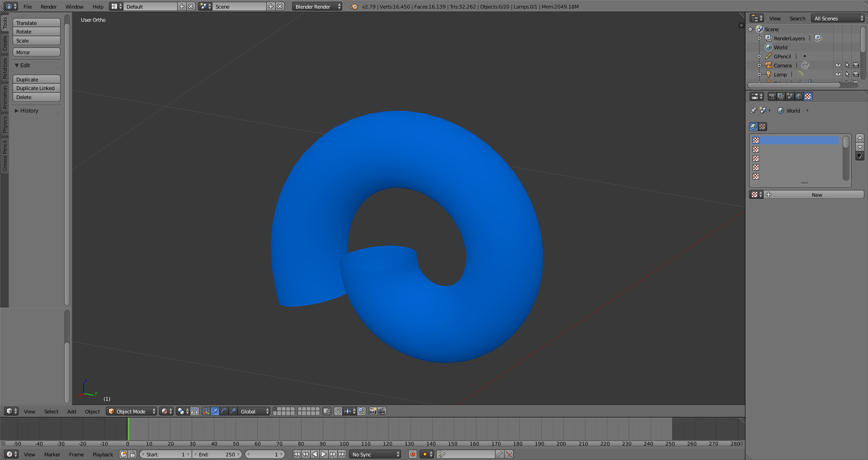Click the Duplicate Linked button
868x460 pixels.
pyautogui.click(x=37, y=88)
